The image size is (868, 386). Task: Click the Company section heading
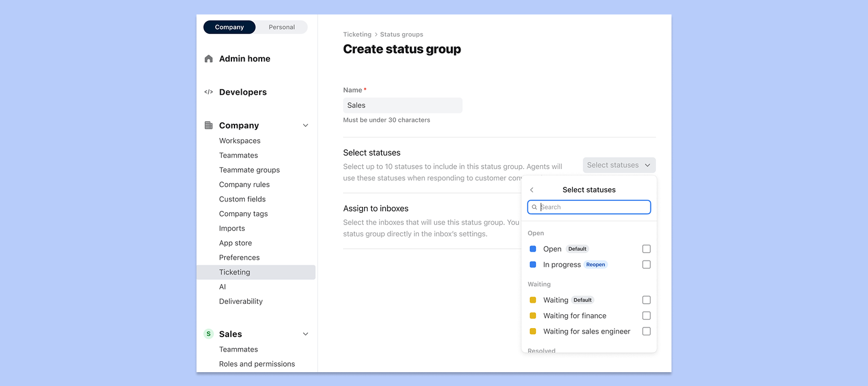pos(239,125)
